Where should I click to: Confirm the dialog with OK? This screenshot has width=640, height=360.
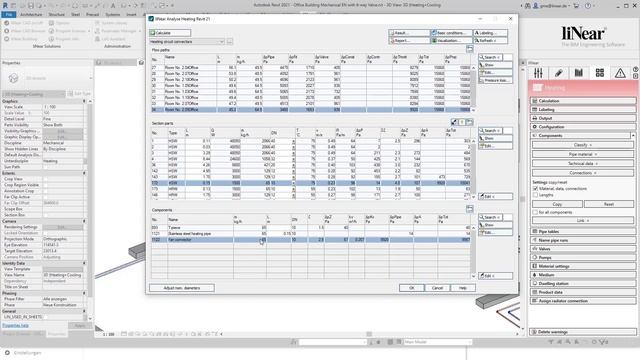(411, 288)
